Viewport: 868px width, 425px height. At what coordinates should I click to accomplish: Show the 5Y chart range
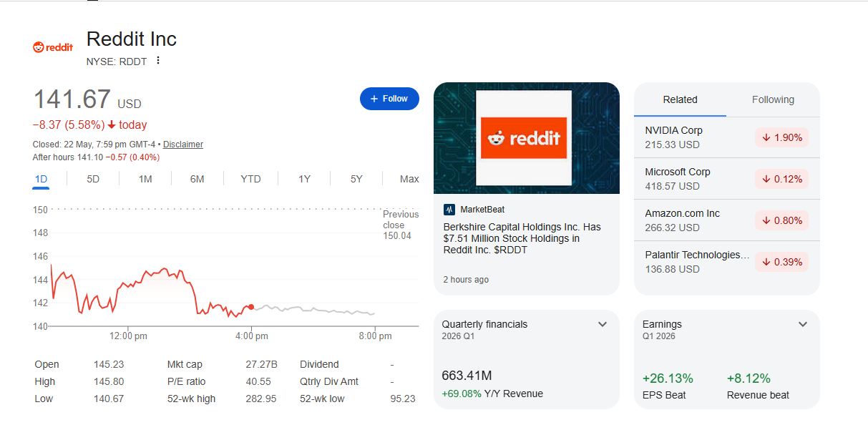click(356, 179)
